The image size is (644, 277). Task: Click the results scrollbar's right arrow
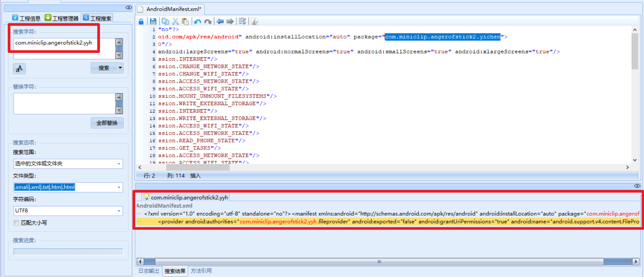636,262
